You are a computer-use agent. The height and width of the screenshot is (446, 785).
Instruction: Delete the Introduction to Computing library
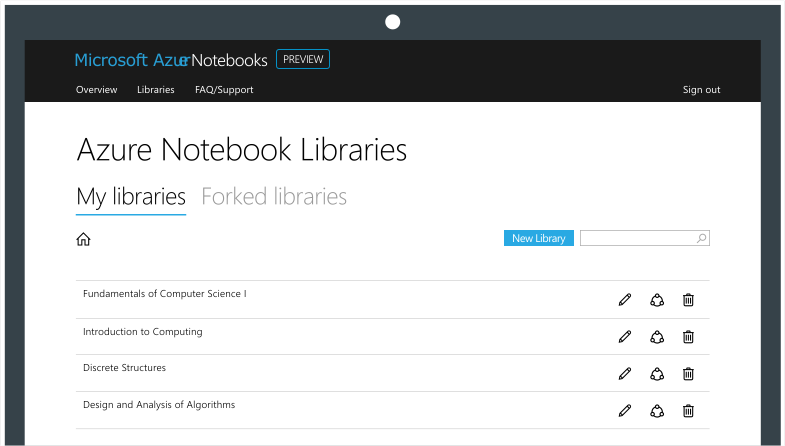pos(688,337)
